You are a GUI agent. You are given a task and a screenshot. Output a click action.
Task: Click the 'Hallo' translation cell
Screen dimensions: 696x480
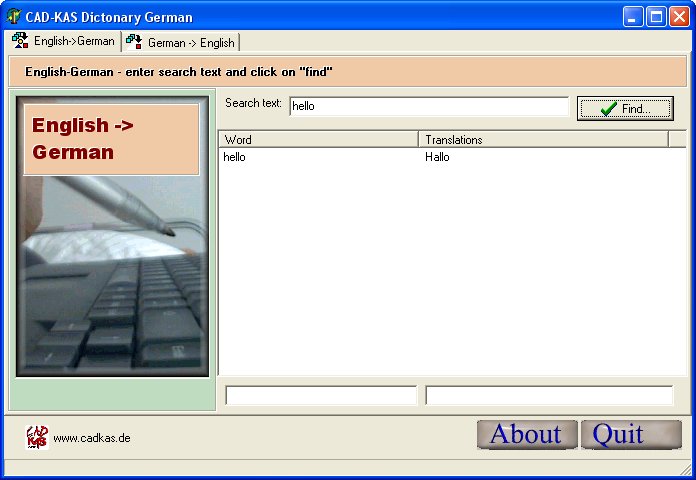click(x=437, y=157)
